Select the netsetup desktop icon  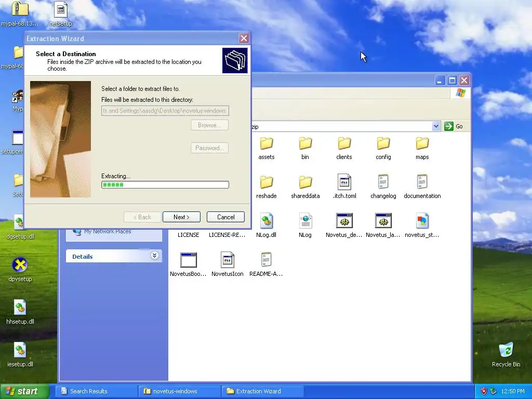[x=61, y=14]
